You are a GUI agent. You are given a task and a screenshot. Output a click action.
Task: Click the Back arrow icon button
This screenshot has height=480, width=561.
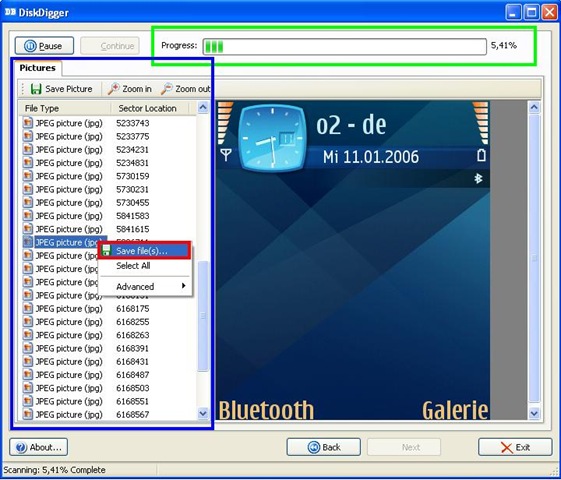click(x=314, y=447)
